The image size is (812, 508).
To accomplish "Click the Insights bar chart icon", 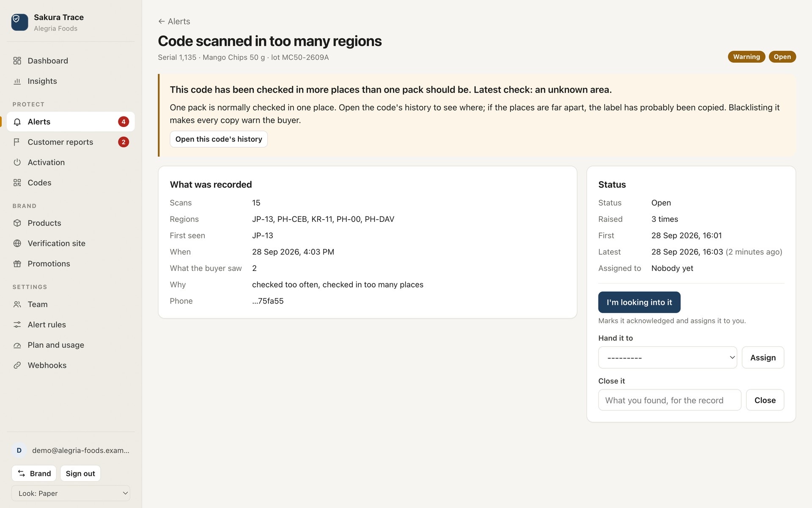I will 17,81.
